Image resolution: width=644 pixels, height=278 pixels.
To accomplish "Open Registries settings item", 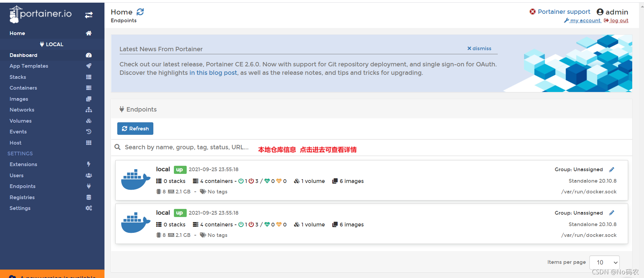I will tap(22, 197).
